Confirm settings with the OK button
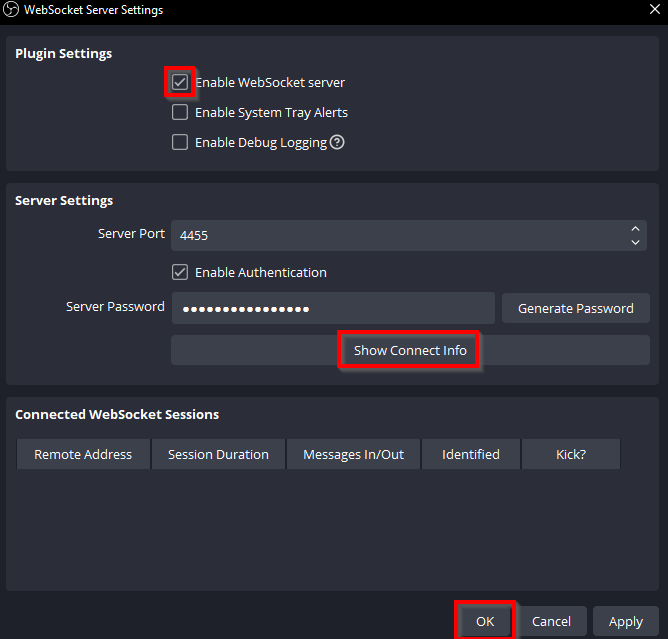The image size is (668, 639). (x=485, y=621)
